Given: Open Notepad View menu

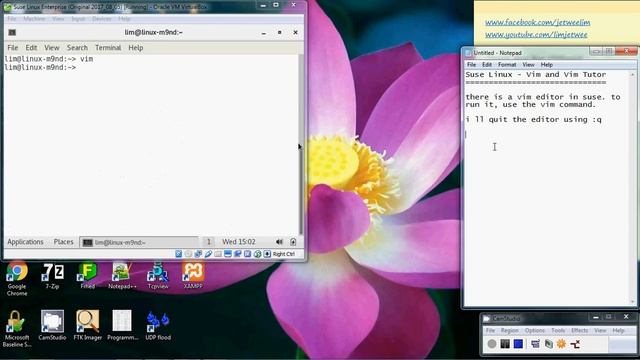Looking at the screenshot, I should click(528, 64).
